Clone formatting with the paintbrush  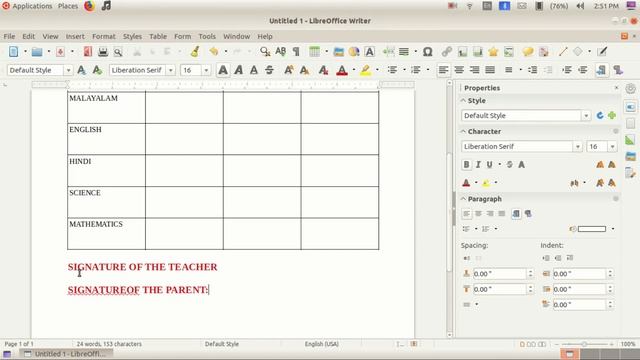click(195, 52)
